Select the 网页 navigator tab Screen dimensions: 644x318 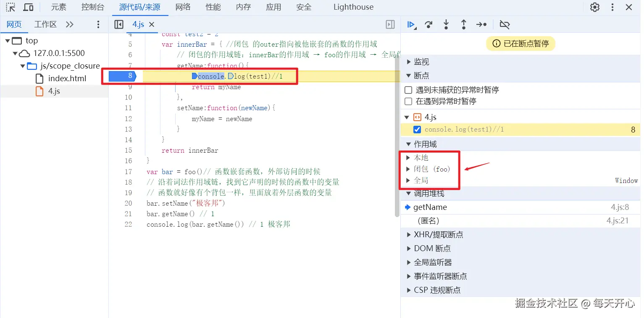[14, 24]
